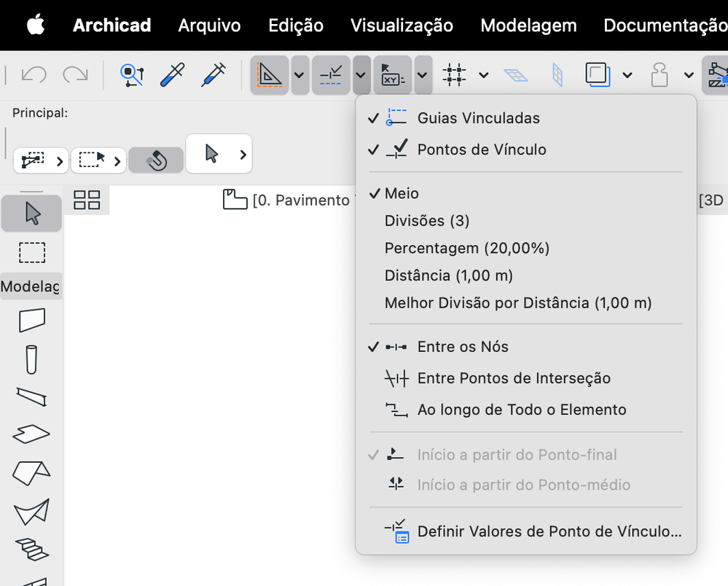Inject parameters with the syringe tool
Screen dimensions: 728x586
tap(213, 75)
